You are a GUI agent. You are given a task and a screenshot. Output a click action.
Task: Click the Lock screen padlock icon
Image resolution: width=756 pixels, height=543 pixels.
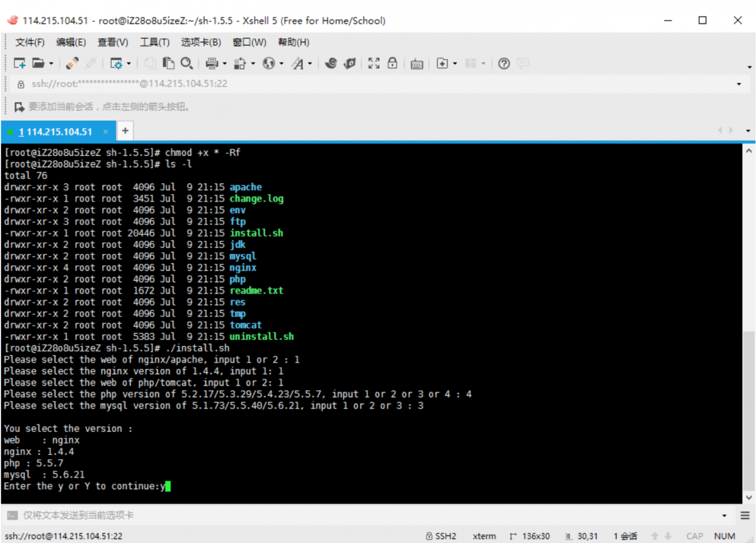click(392, 63)
